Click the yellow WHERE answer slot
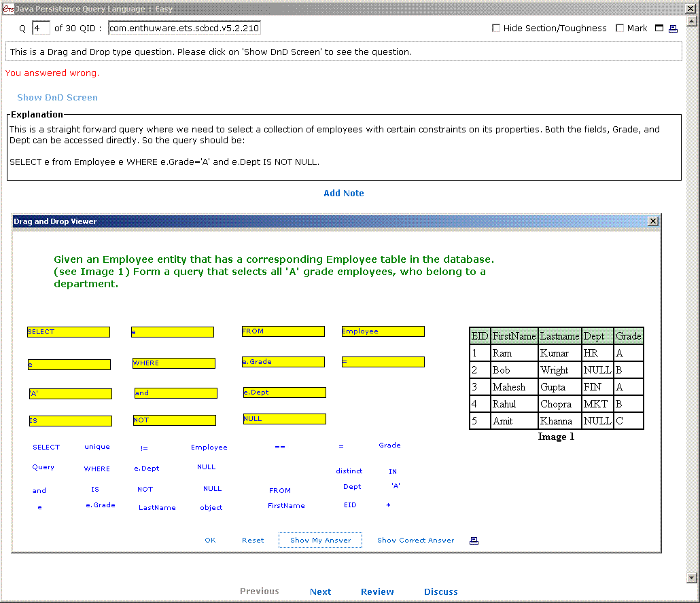The height and width of the screenshot is (603, 700). [x=174, y=363]
